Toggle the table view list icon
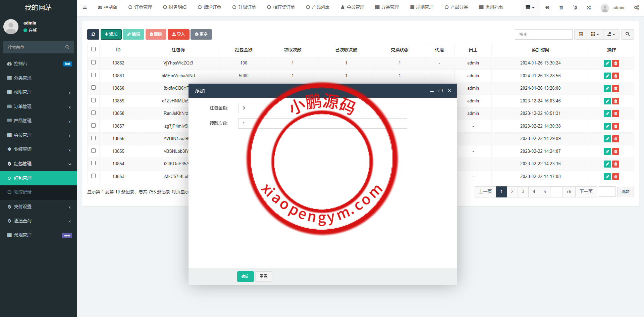This screenshot has width=644, height=317. 581,34
